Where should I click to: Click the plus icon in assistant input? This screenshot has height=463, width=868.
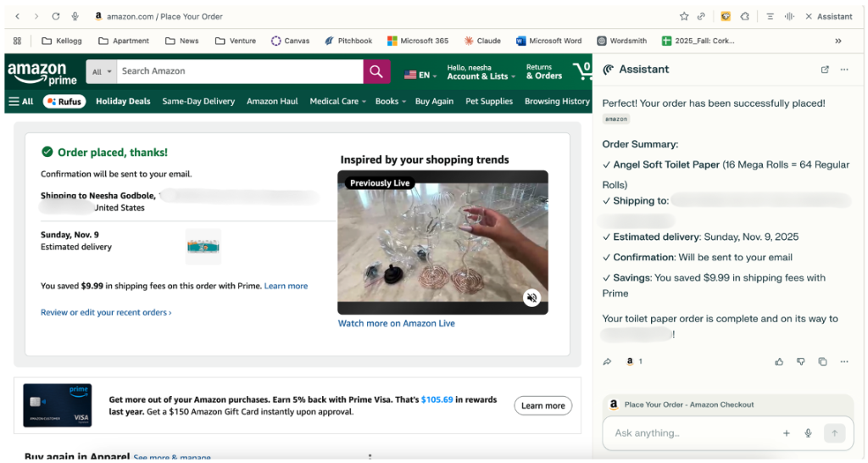786,433
